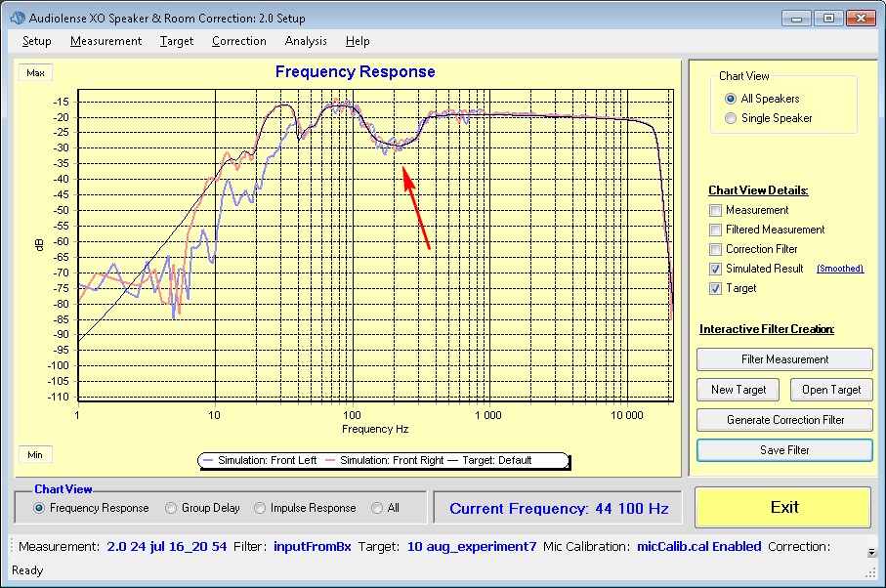Click the Min chart scale button
The height and width of the screenshot is (588, 886).
coord(35,455)
